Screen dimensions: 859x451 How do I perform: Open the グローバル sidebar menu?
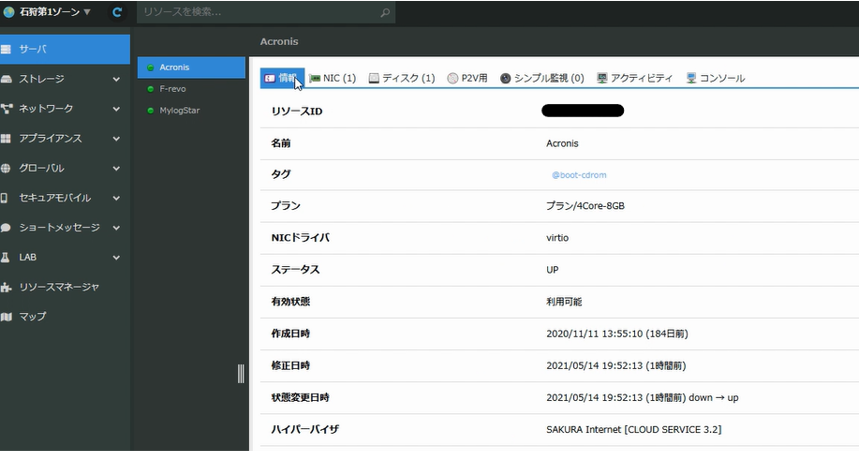tap(65, 168)
